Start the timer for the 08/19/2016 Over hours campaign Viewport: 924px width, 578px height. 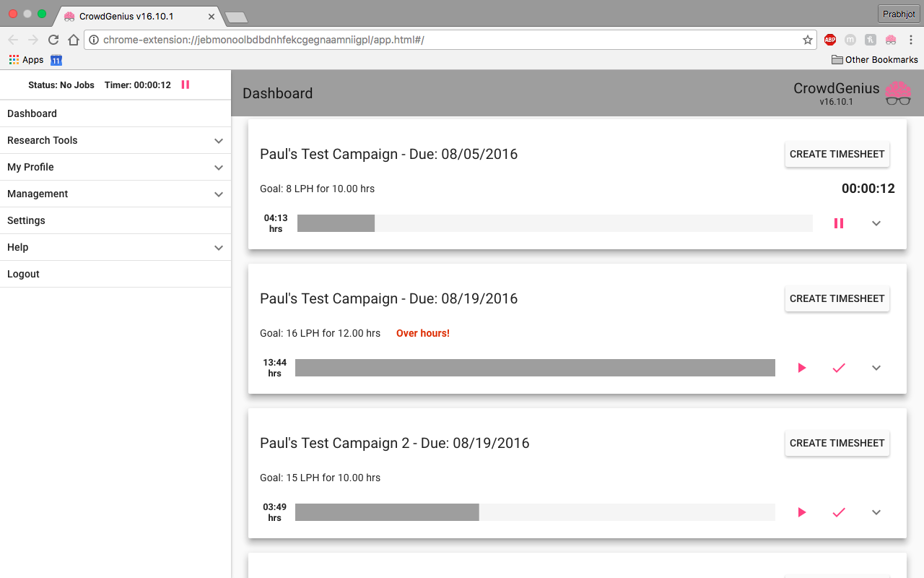(x=801, y=368)
